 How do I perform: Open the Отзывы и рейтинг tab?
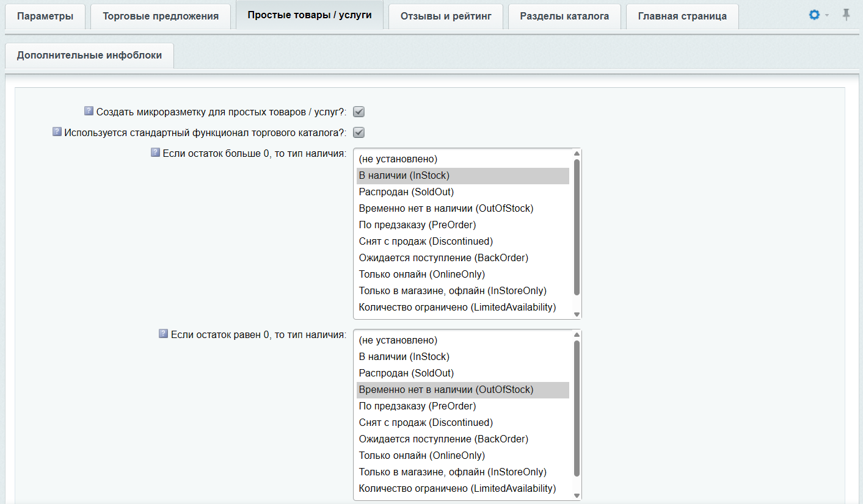click(x=445, y=16)
